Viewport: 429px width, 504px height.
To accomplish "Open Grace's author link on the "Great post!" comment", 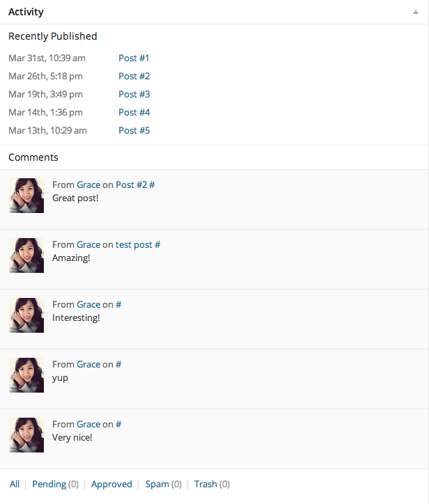I will [88, 184].
